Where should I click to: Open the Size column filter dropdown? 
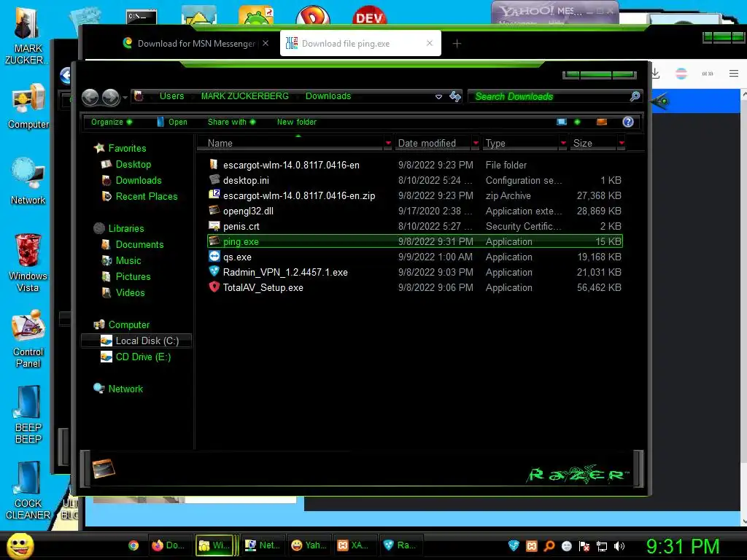[622, 144]
